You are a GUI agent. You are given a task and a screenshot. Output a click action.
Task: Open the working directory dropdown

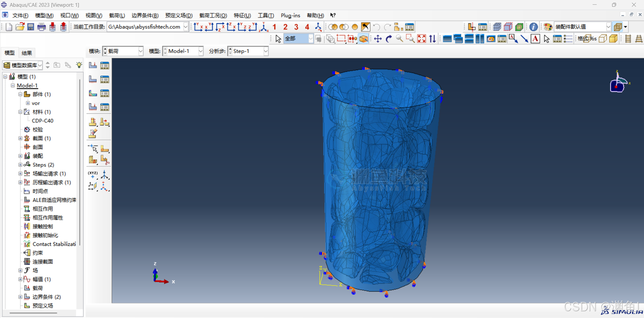tap(186, 27)
